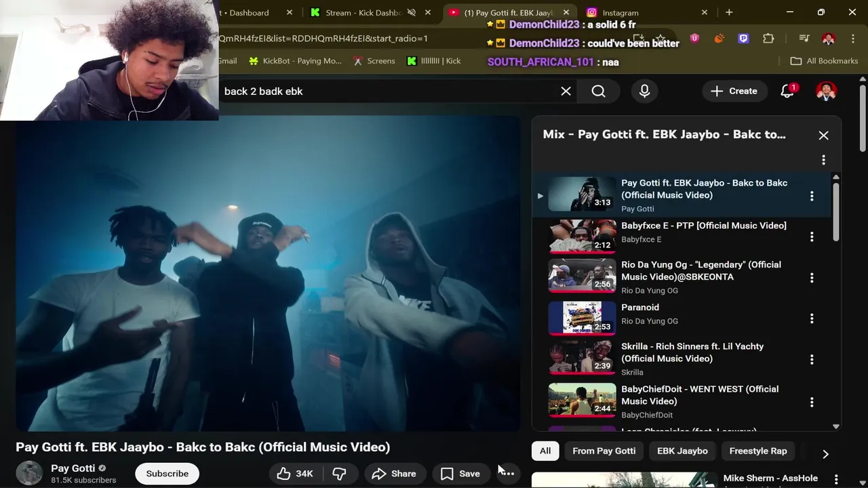Open options for Rio Da Yung Og Legendary

coord(812,277)
